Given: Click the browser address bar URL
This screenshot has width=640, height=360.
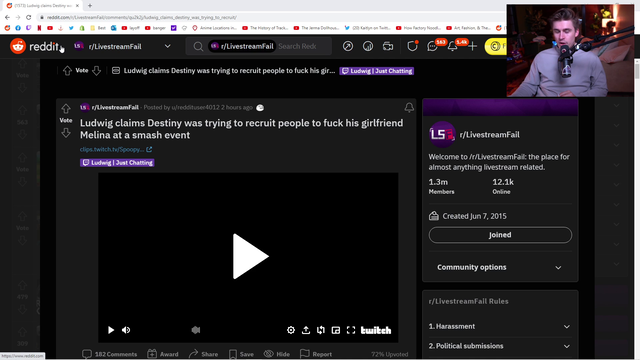Looking at the screenshot, I should [x=142, y=18].
